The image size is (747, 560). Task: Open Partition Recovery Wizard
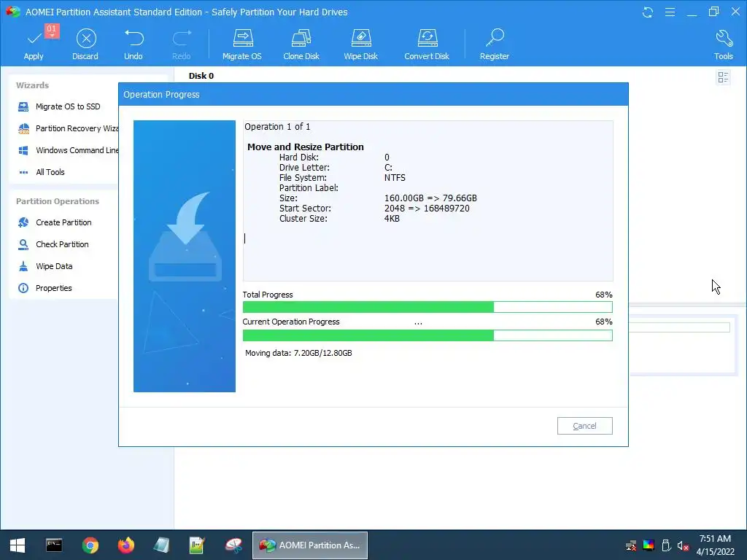click(68, 128)
